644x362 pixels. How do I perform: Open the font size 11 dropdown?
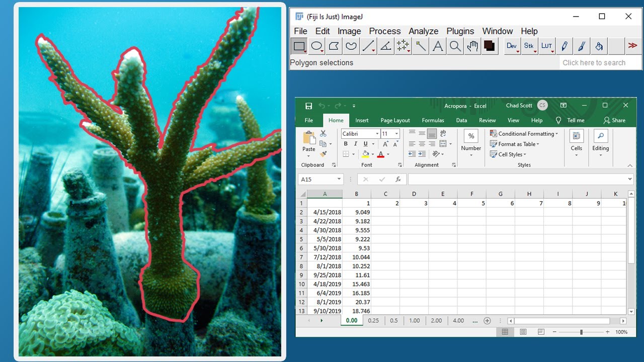[396, 134]
